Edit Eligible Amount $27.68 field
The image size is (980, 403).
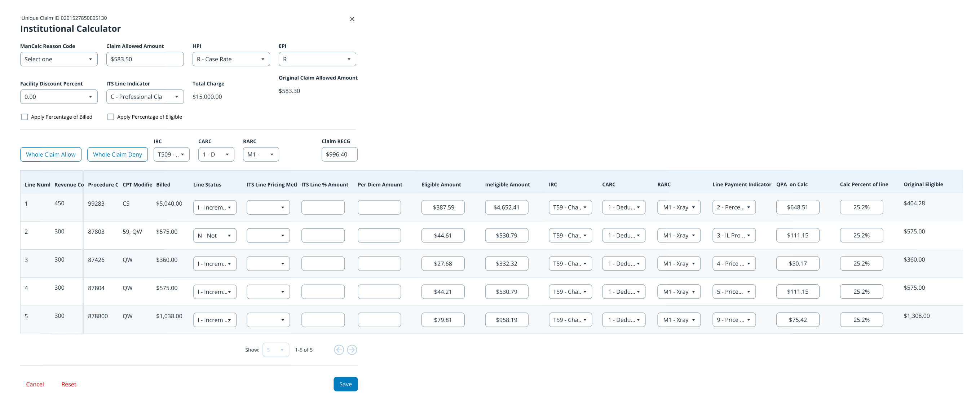point(443,264)
